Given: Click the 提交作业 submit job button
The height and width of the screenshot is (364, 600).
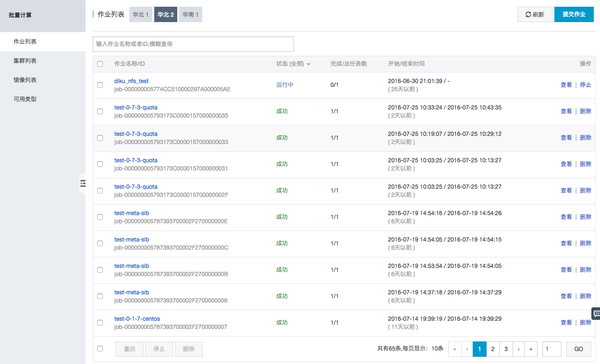Looking at the screenshot, I should (x=574, y=14).
